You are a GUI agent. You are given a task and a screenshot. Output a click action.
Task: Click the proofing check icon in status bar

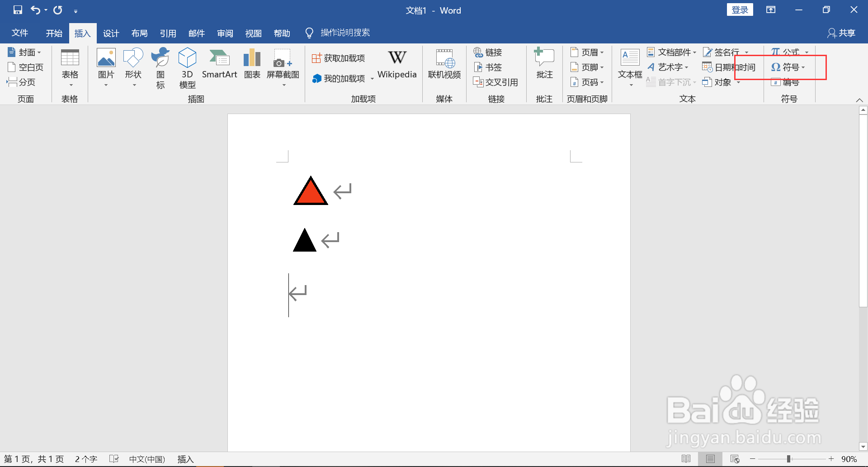click(114, 459)
